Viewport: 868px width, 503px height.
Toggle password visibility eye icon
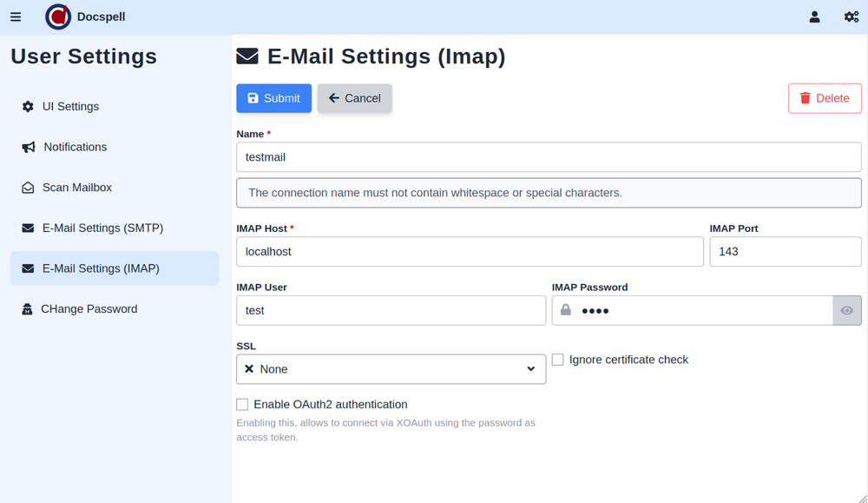point(846,311)
